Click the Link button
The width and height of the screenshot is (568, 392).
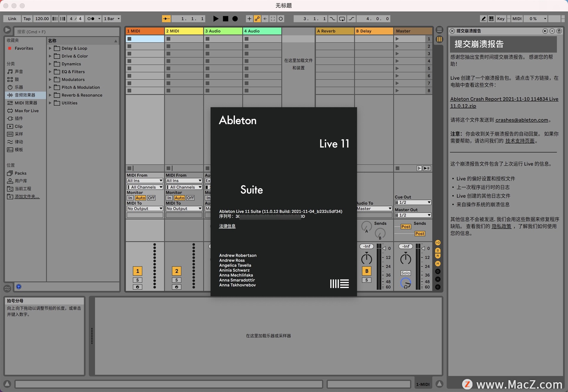coord(12,19)
